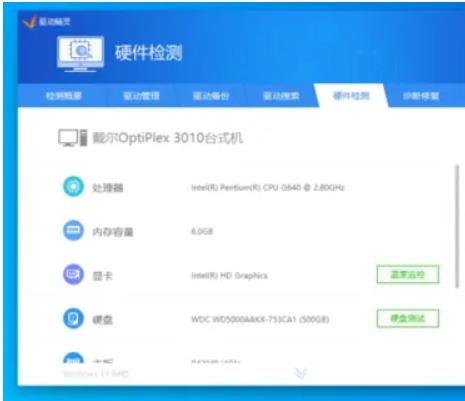
Task: Click the 内存容量 memory icon
Action: tap(73, 230)
